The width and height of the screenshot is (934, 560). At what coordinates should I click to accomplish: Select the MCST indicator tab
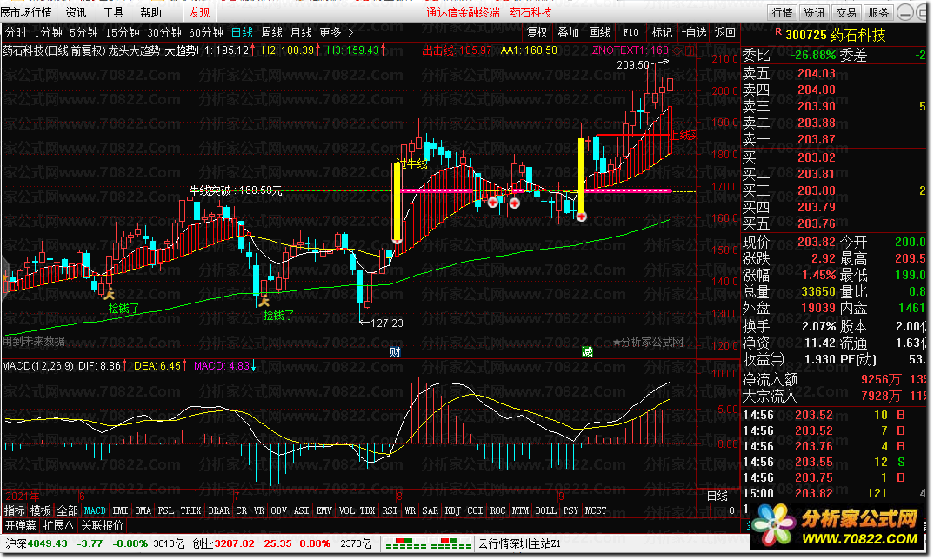[x=596, y=510]
